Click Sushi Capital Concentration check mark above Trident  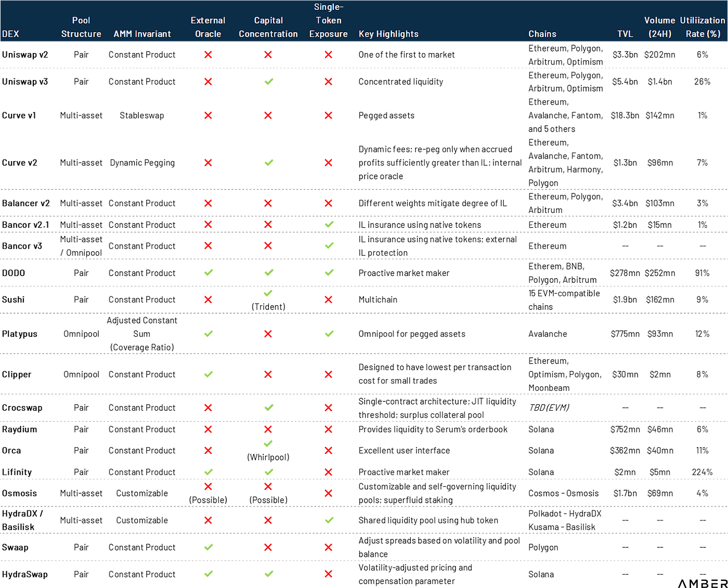click(268, 293)
